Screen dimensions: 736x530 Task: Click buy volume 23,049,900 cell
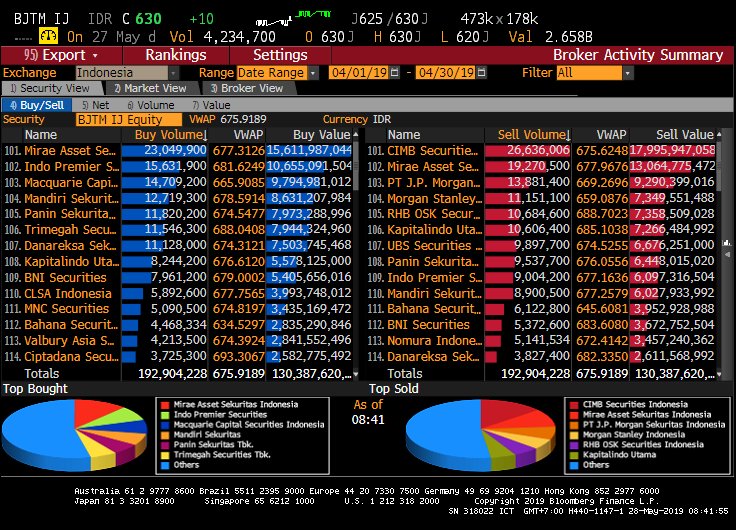(165, 150)
